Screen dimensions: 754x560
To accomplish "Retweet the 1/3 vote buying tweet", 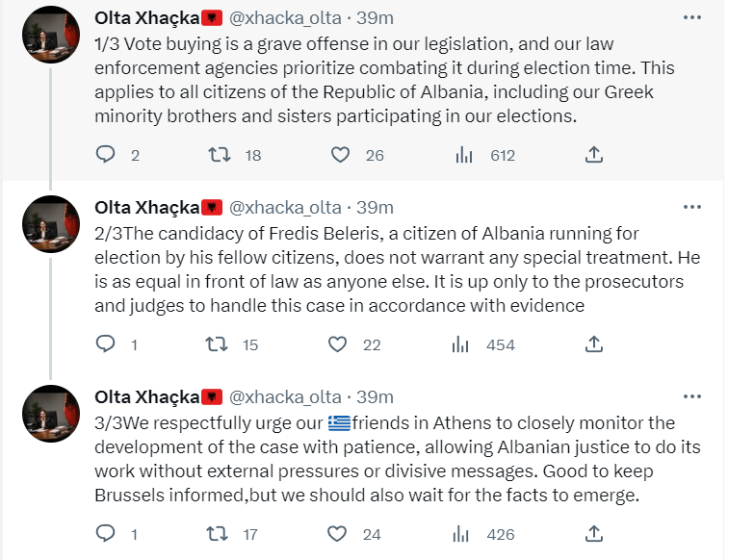I will (221, 155).
